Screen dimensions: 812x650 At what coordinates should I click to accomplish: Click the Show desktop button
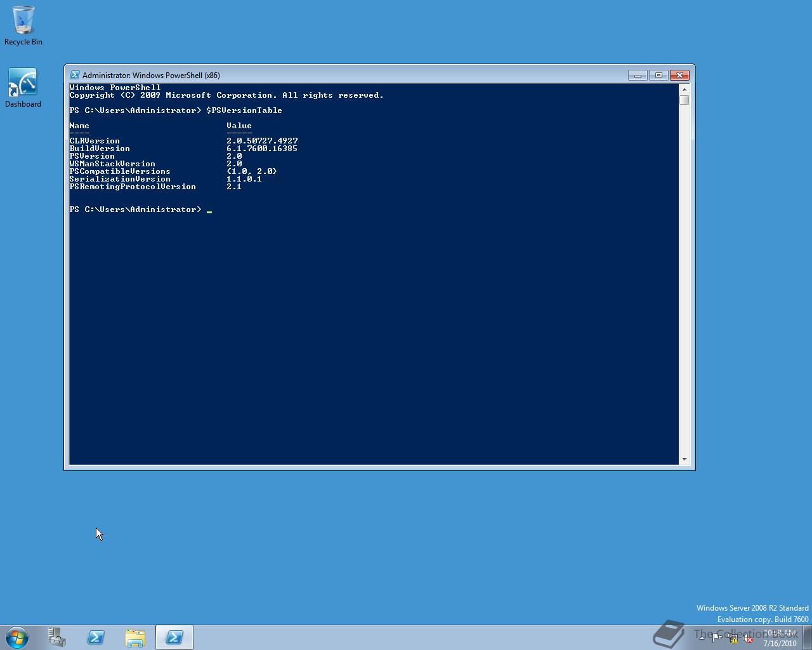807,637
